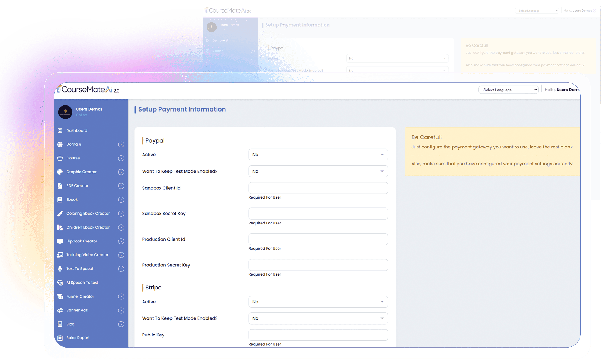Open the Select Language dropdown in front window

508,90
